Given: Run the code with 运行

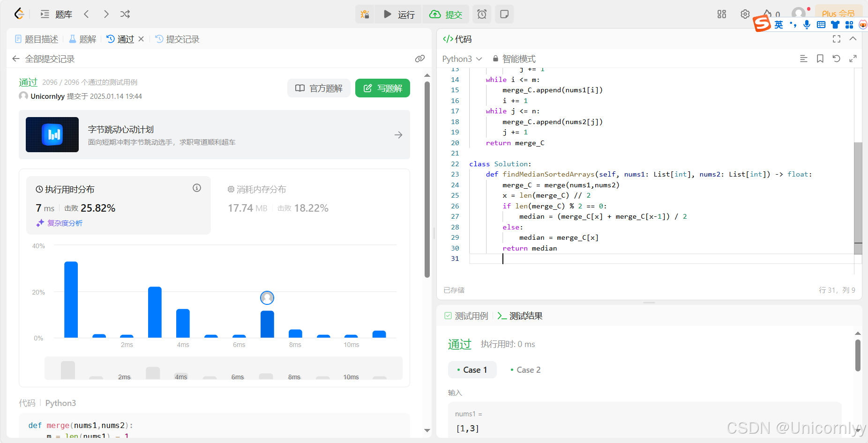Looking at the screenshot, I should [x=399, y=15].
